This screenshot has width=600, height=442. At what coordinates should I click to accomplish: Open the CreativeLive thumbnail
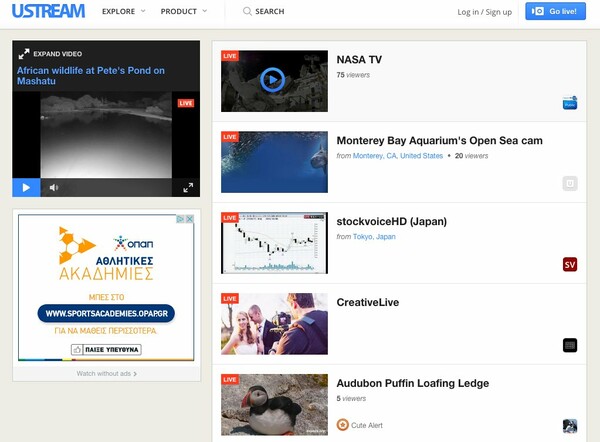click(274, 324)
